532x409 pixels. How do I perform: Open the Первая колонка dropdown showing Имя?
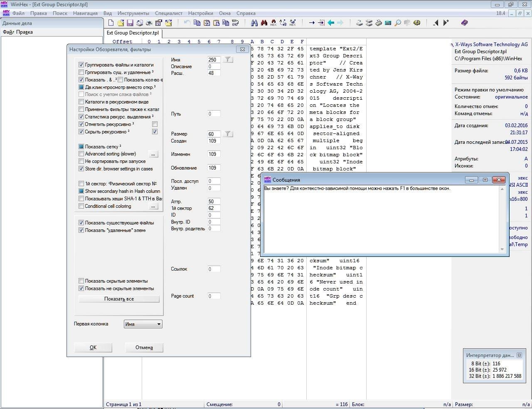click(x=143, y=324)
